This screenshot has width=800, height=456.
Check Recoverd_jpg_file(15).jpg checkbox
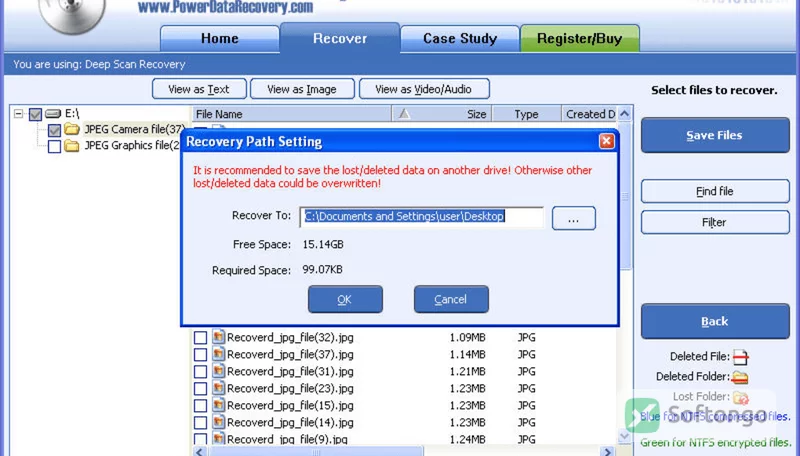pyautogui.click(x=201, y=406)
